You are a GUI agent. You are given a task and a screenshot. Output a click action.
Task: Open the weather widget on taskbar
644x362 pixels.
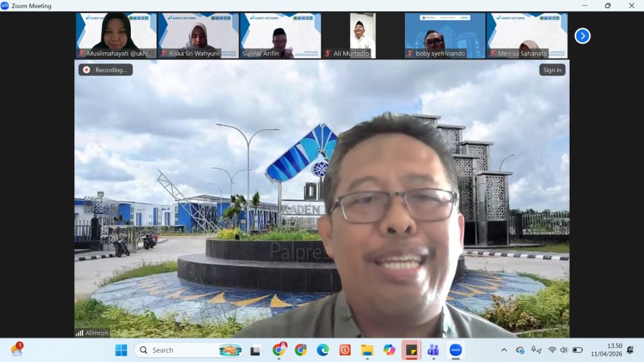17,350
